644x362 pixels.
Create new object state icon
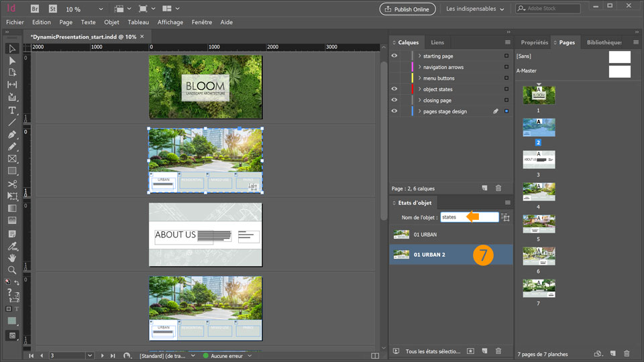[x=484, y=351]
